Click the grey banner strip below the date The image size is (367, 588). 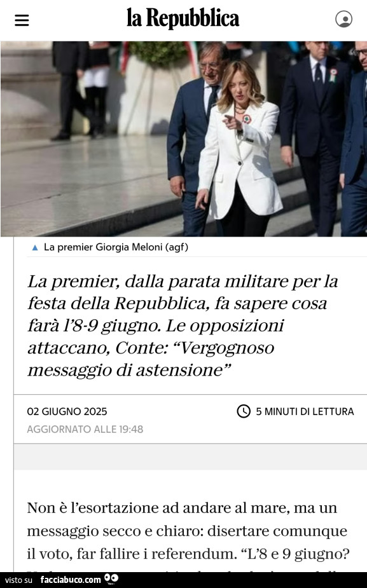pos(190,457)
